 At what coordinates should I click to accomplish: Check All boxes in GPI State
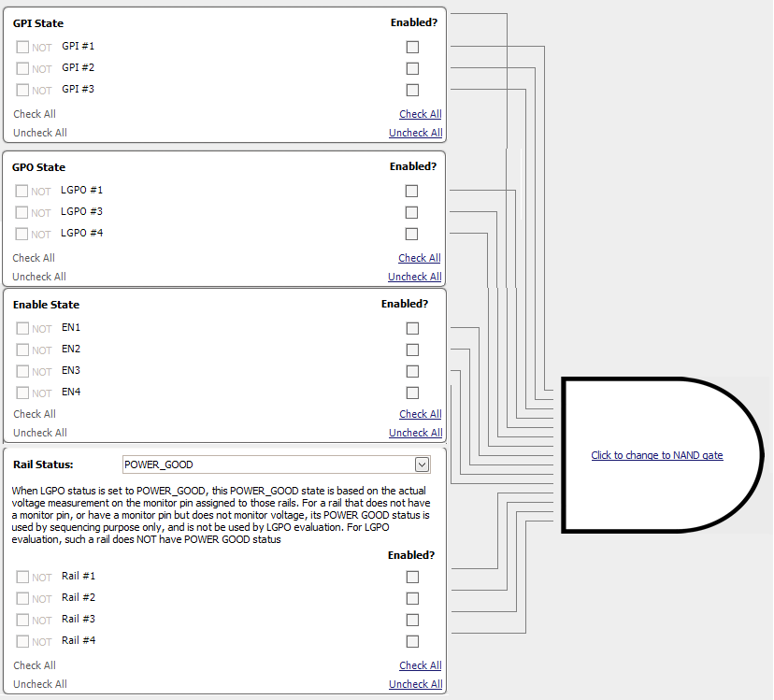420,113
